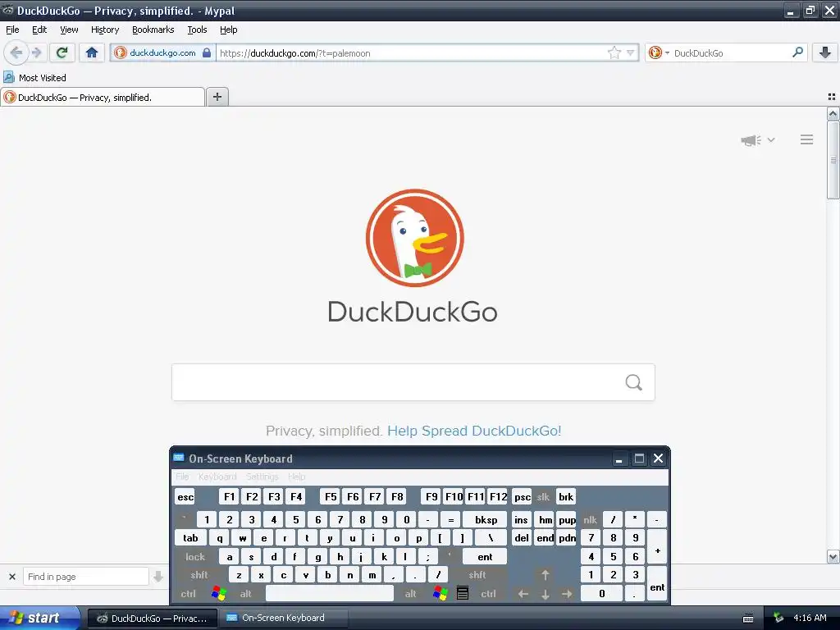Click the DuckDuckGo duck logo
Viewport: 840px width, 630px height.
[x=414, y=238]
